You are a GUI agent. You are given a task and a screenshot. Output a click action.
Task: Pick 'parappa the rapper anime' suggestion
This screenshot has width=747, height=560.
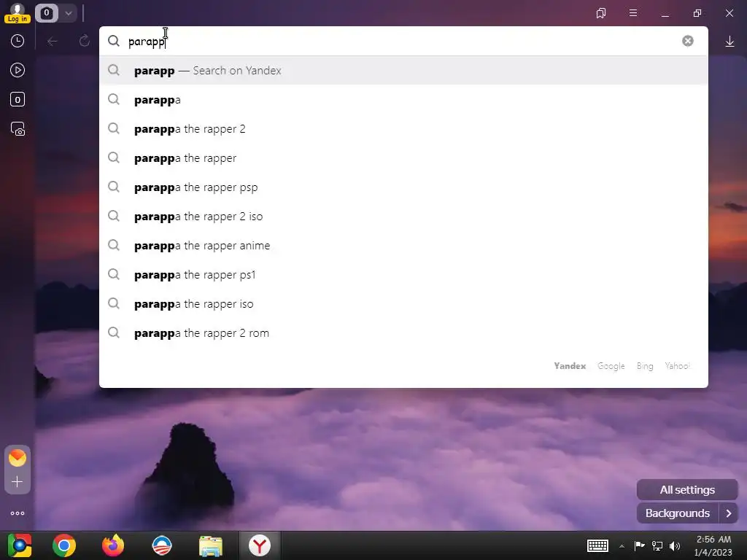tap(403, 245)
